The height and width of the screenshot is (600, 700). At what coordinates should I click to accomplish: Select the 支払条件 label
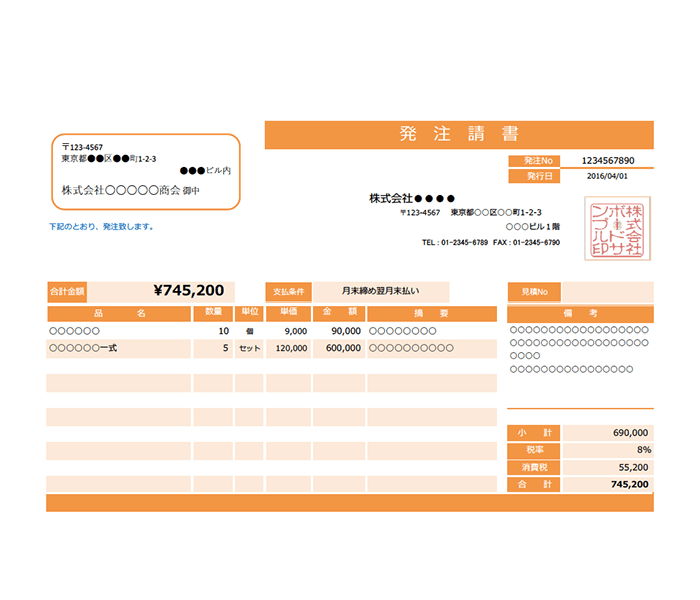pos(288,292)
